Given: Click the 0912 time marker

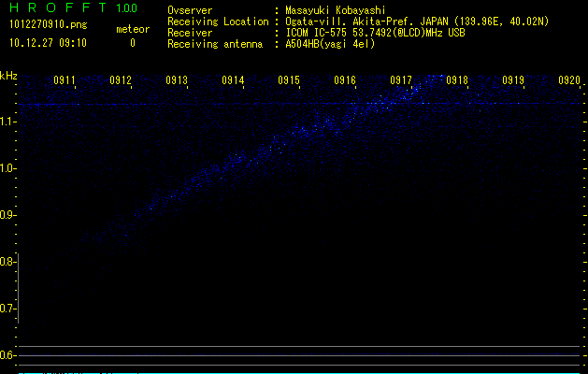Looking at the screenshot, I should tap(121, 80).
